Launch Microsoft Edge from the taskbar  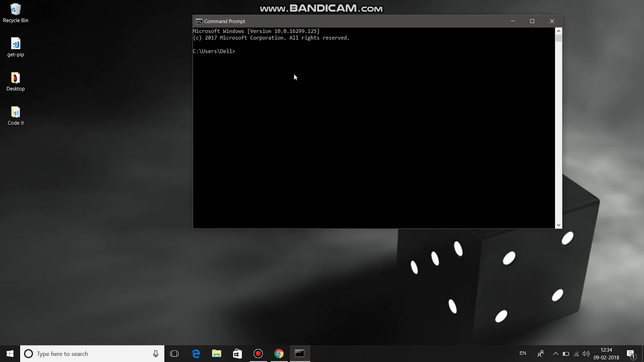click(x=196, y=353)
